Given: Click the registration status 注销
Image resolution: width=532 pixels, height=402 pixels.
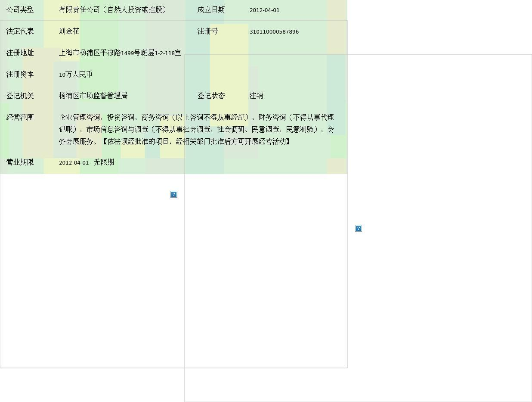Looking at the screenshot, I should 256,96.
